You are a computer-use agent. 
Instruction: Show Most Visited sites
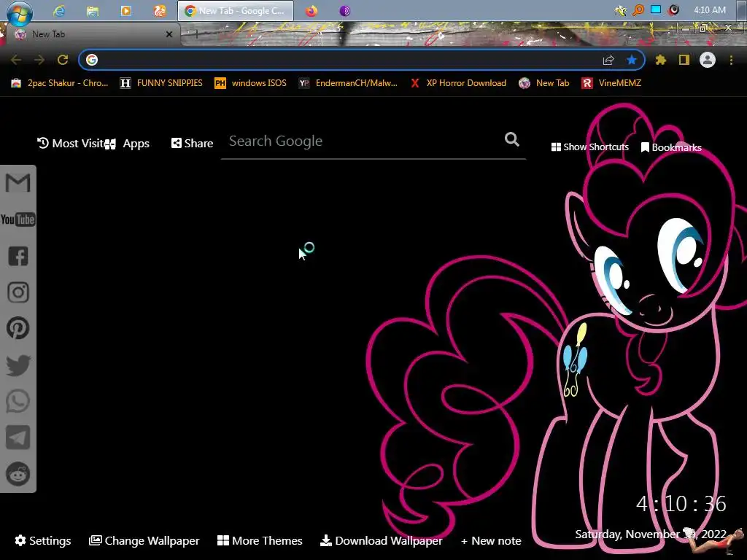pyautogui.click(x=71, y=144)
